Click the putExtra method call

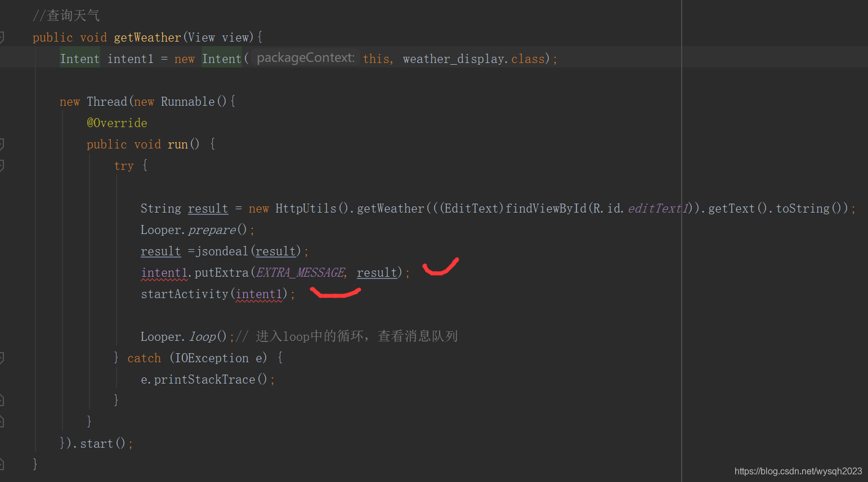(222, 273)
